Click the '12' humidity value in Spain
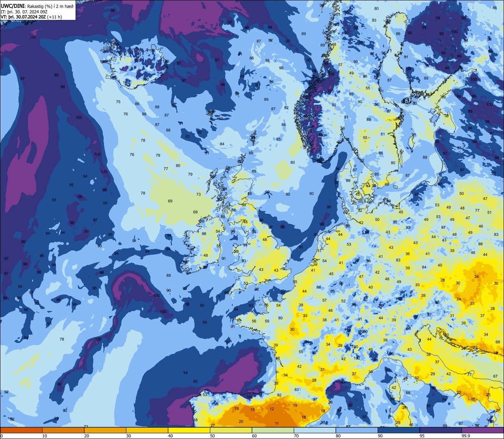The width and height of the screenshot is (504, 439). point(272,409)
